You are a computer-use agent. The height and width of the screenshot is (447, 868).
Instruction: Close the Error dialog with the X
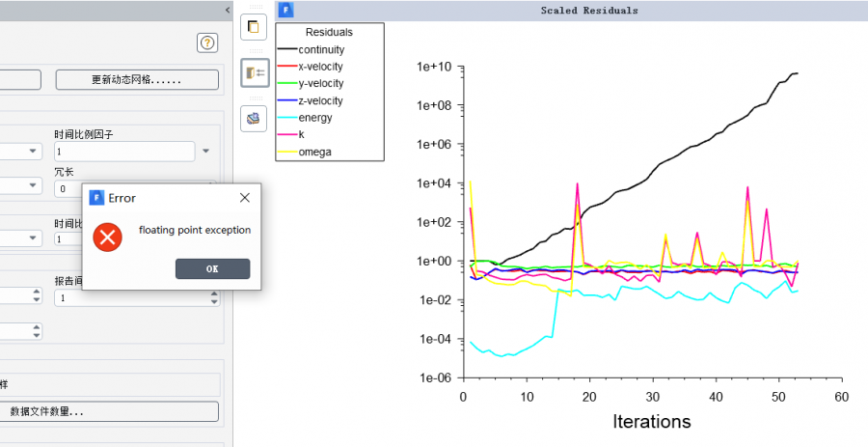click(245, 197)
